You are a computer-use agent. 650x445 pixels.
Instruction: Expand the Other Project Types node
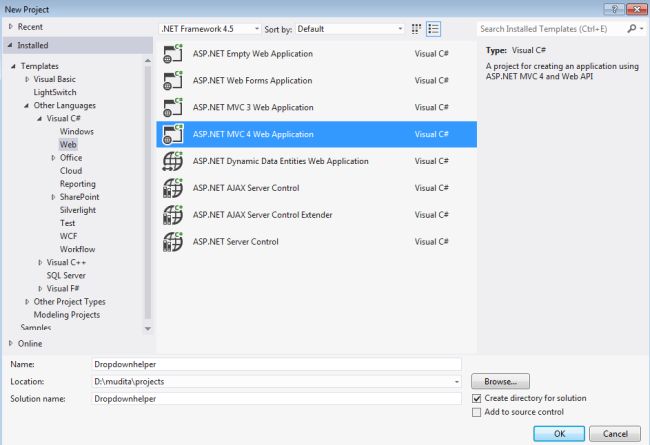tap(27, 302)
